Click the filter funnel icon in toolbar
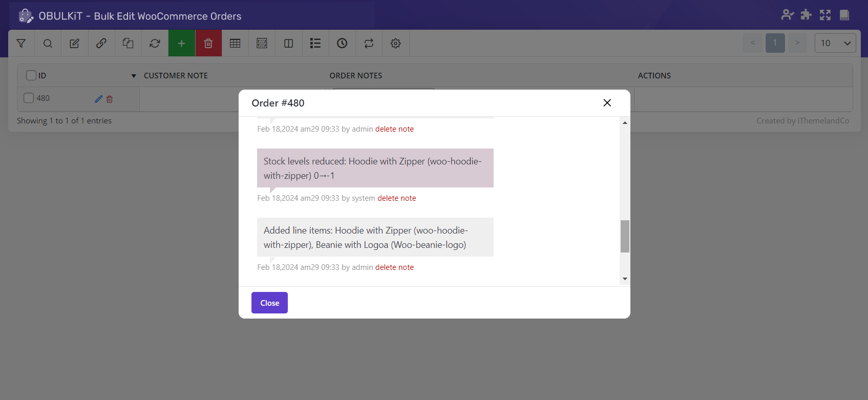Viewport: 868px width, 400px height. [x=21, y=44]
